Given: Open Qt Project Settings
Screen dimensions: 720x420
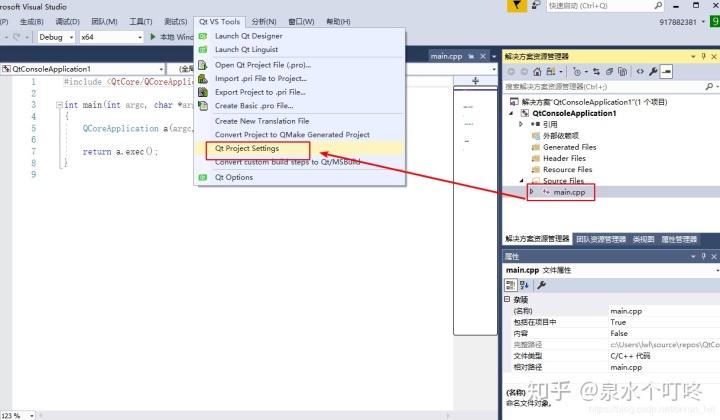Looking at the screenshot, I should [x=247, y=148].
